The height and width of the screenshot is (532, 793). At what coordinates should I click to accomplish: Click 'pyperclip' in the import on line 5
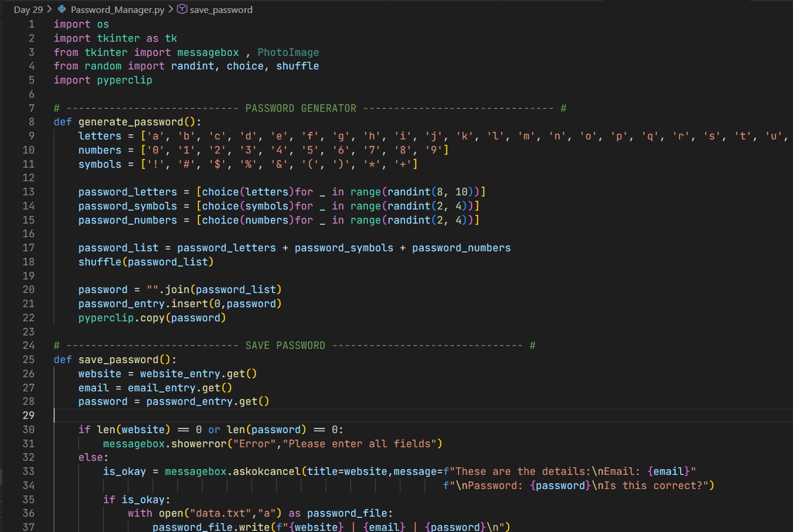coord(125,80)
